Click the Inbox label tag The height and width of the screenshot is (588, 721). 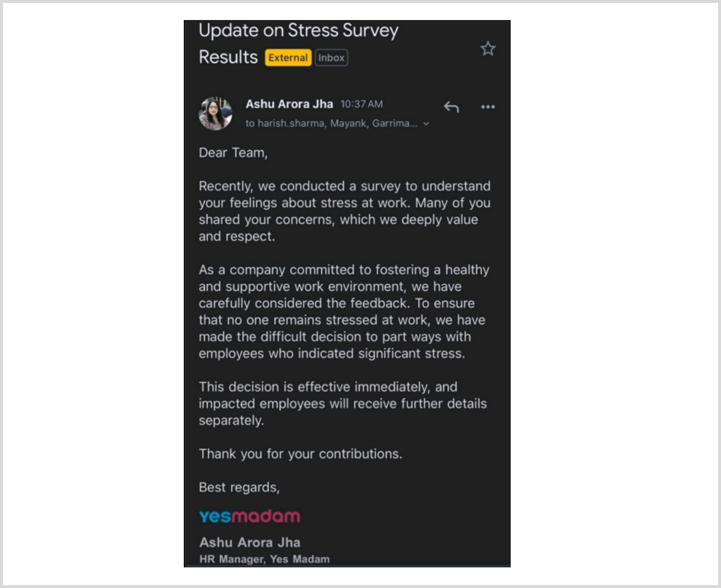coord(331,58)
